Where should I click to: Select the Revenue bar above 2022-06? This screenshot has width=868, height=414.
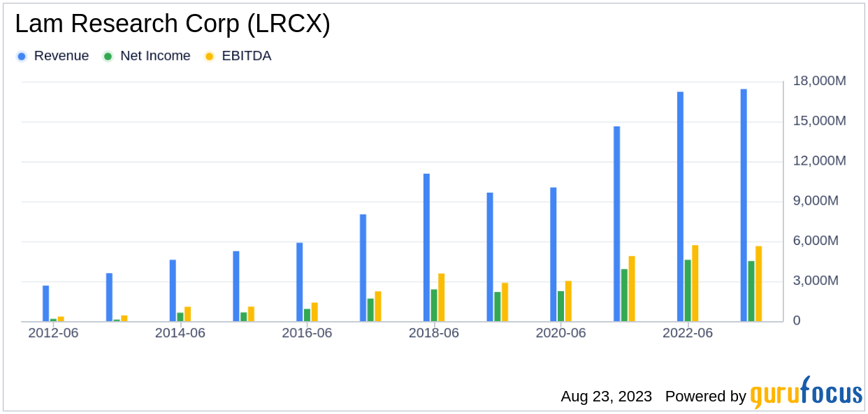680,207
